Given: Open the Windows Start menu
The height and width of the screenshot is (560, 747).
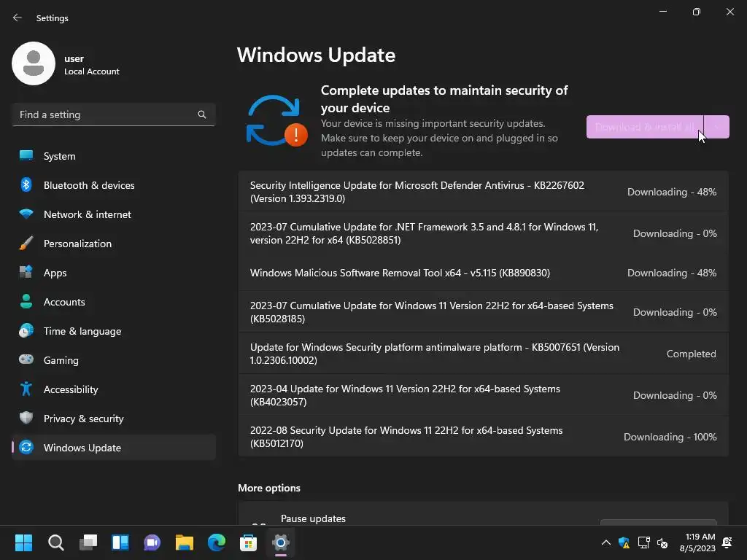Looking at the screenshot, I should [x=23, y=542].
